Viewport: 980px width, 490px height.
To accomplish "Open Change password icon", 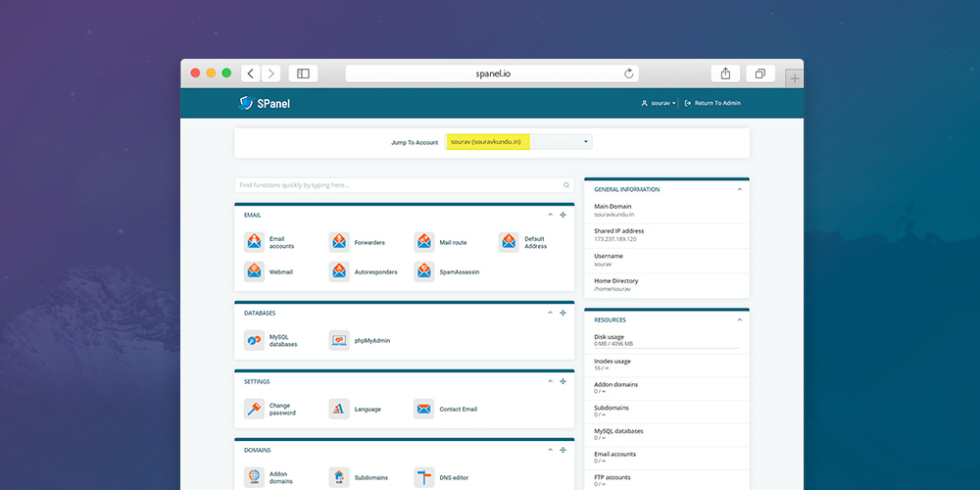I will coord(254,409).
